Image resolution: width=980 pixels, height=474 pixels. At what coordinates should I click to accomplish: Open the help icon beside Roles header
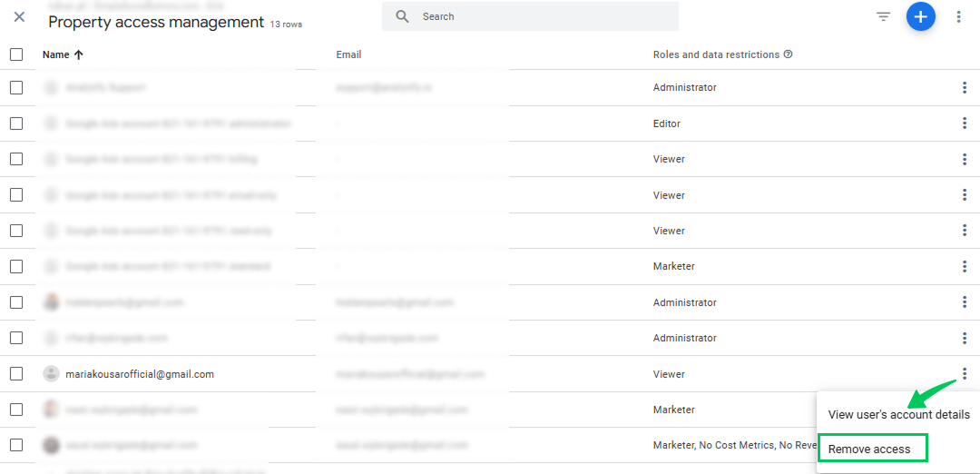pyautogui.click(x=789, y=54)
